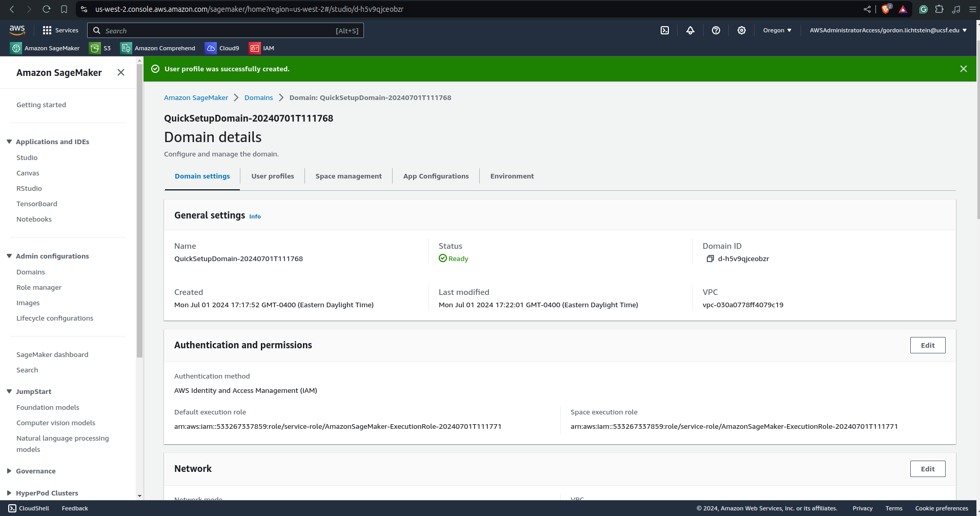Open browser extensions puzzle icon
980x516 pixels.
pos(940,9)
